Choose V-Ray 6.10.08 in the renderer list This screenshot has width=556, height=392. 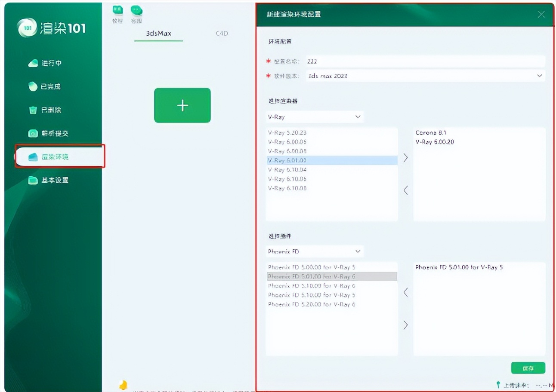[332, 188]
